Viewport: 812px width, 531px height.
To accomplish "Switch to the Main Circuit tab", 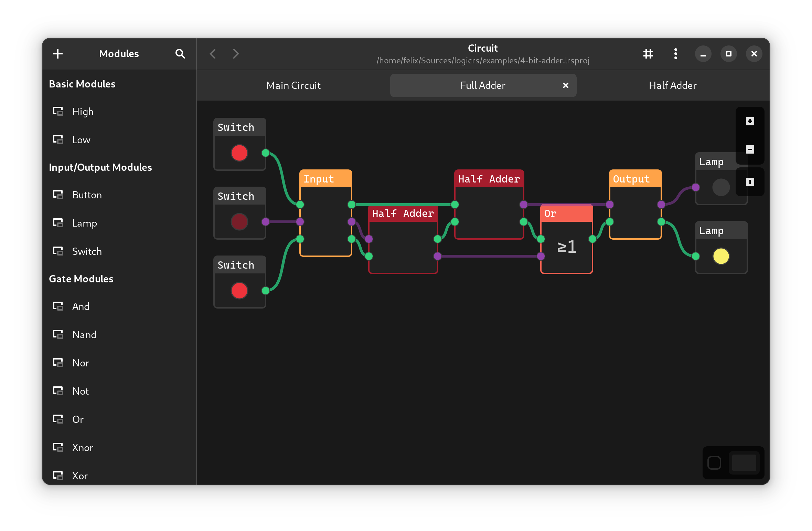I will [x=293, y=85].
